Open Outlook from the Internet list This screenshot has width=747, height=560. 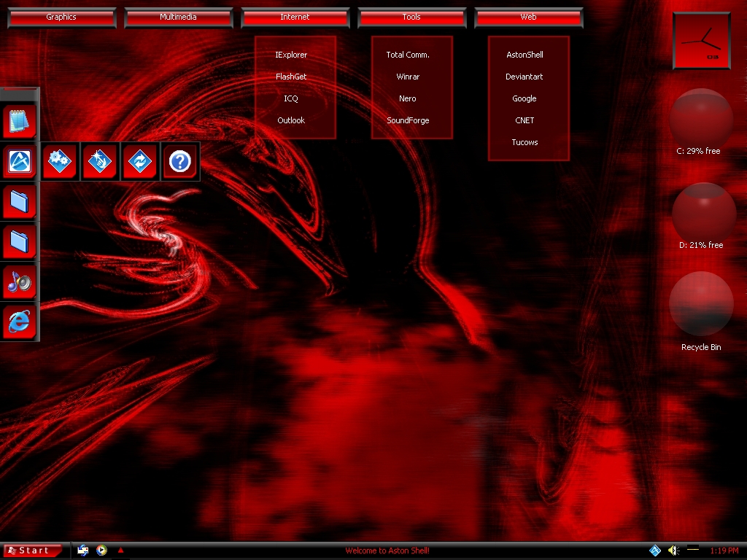(291, 120)
